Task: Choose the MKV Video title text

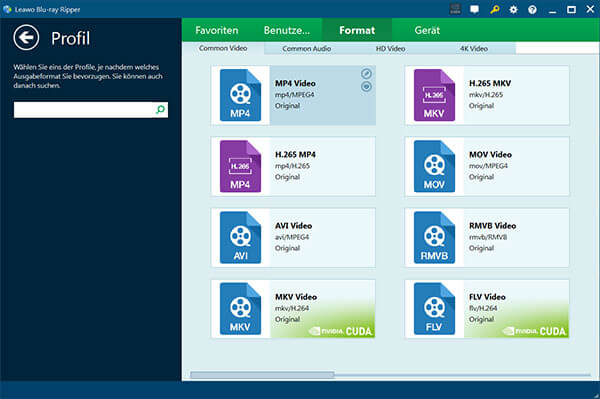Action: tap(296, 297)
